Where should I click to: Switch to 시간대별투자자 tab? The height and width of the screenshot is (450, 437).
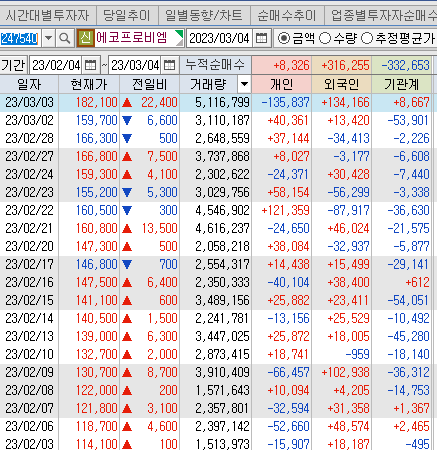tap(47, 15)
